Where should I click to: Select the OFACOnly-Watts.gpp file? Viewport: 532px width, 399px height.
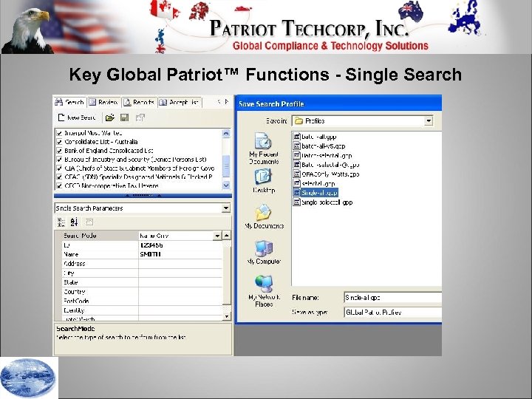tap(326, 174)
